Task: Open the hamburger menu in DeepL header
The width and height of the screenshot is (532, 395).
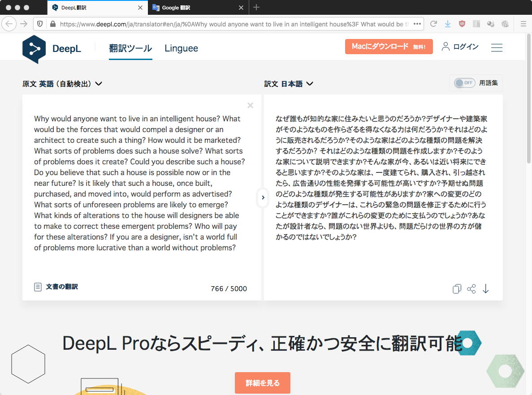Action: point(497,47)
